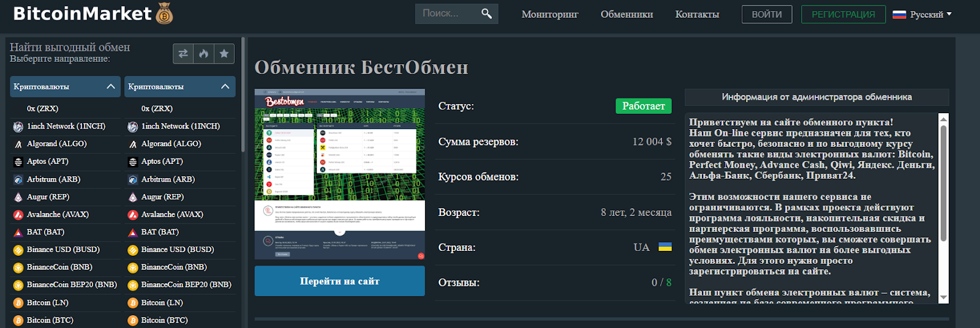The width and height of the screenshot is (980, 328).
Task: Click the РЕГИСТРАЦИЯ button
Action: click(843, 14)
